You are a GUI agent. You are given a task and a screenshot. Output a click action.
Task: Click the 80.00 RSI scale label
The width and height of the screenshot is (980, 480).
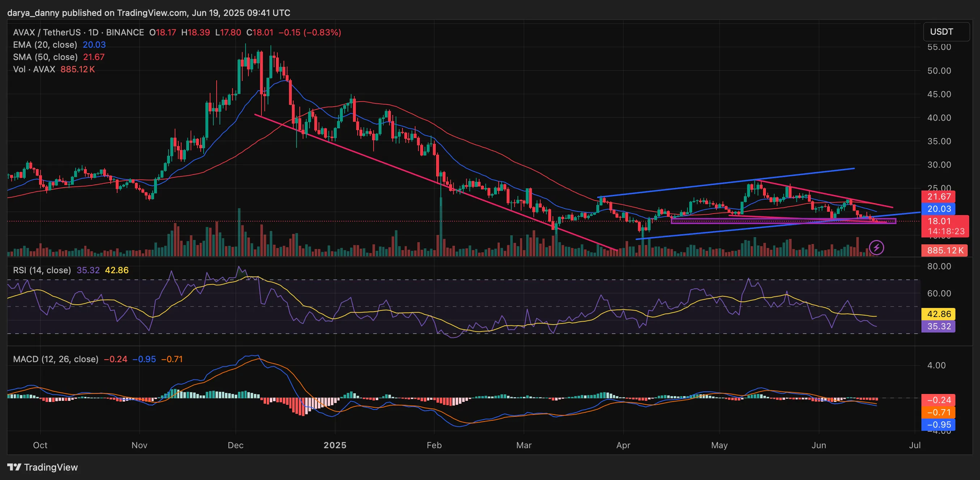tap(939, 266)
